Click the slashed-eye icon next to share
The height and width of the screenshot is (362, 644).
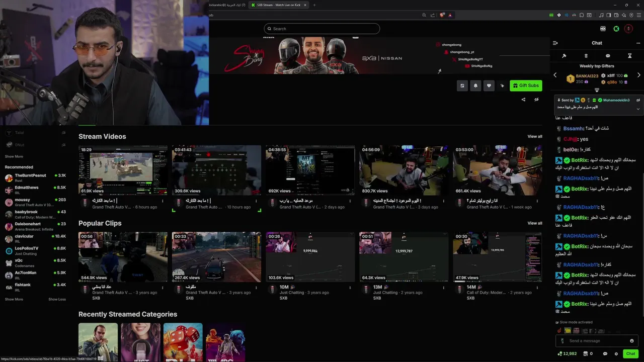tap(536, 100)
